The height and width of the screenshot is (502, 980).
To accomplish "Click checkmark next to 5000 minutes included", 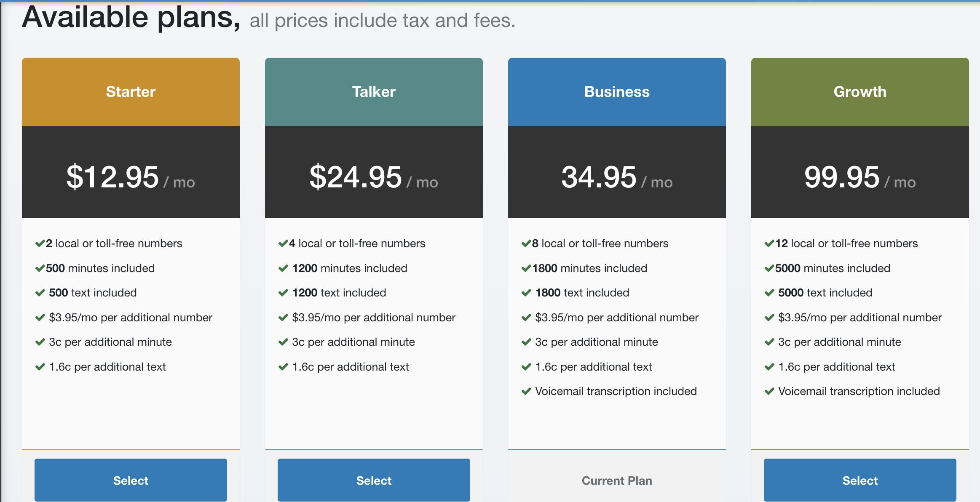I will point(769,268).
